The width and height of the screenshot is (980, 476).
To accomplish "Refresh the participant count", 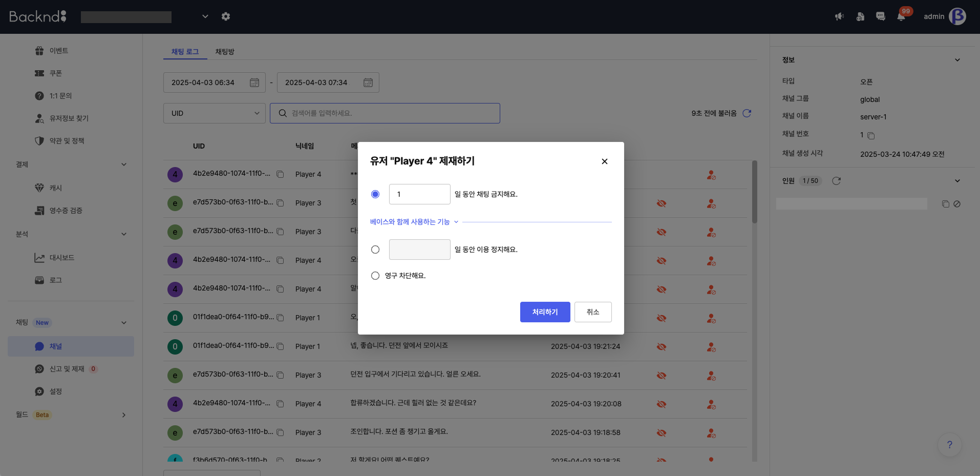I will [x=837, y=181].
